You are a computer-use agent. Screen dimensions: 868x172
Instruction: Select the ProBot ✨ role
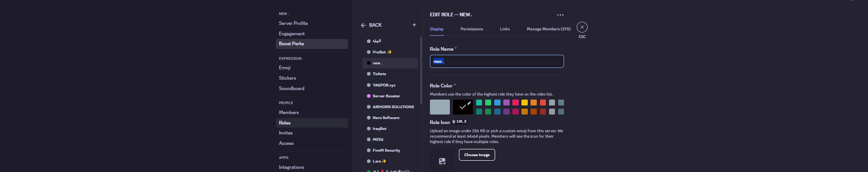point(390,52)
